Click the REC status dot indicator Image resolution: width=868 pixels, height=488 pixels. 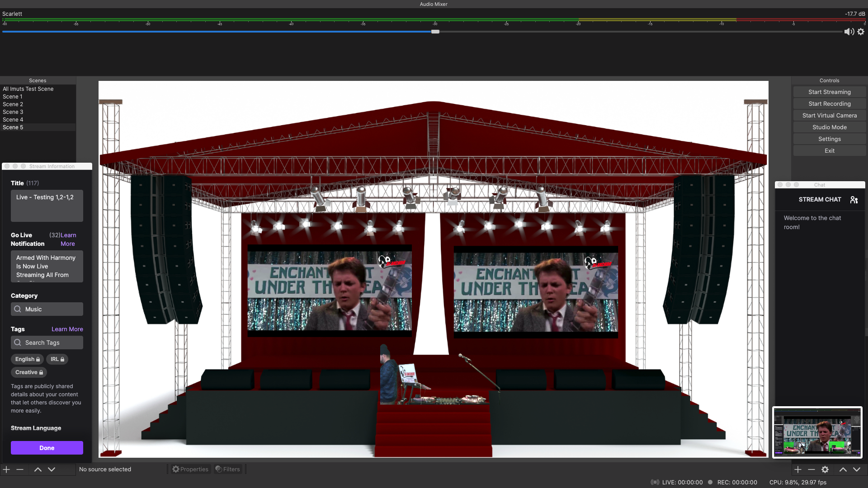[x=710, y=482]
